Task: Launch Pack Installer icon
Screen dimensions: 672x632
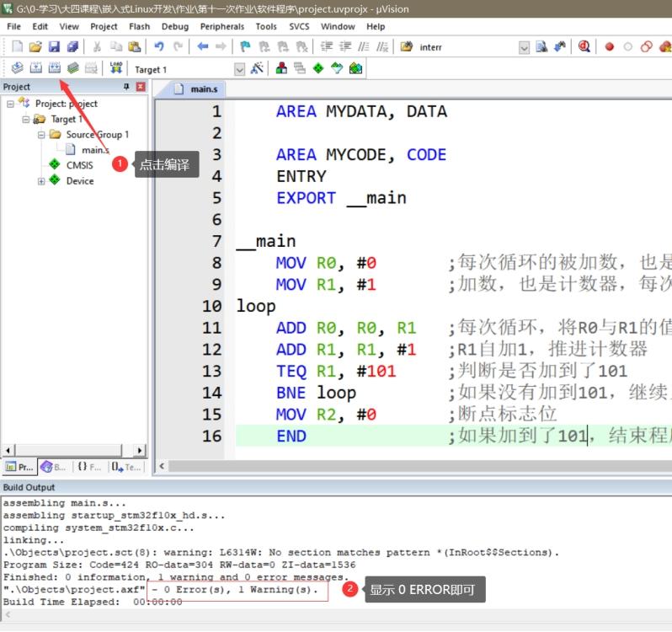Action: [355, 67]
